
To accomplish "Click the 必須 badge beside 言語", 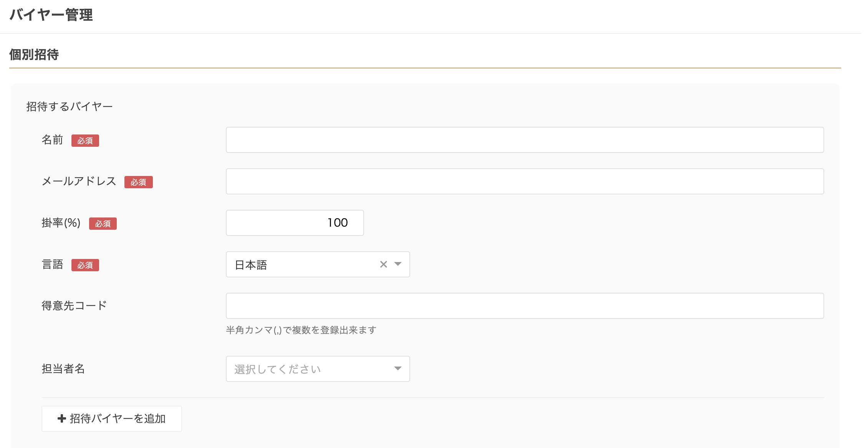I will point(85,265).
